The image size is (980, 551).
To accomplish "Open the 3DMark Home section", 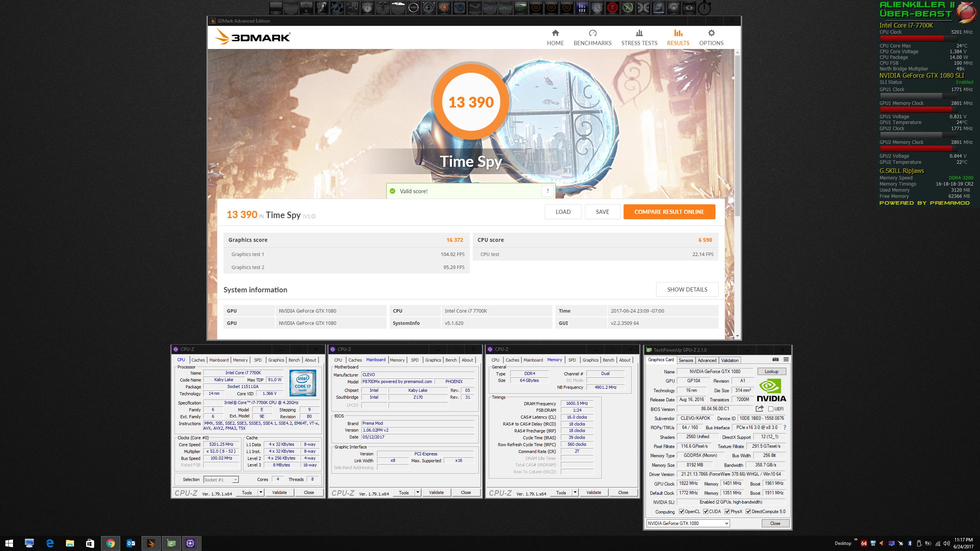I will click(555, 37).
